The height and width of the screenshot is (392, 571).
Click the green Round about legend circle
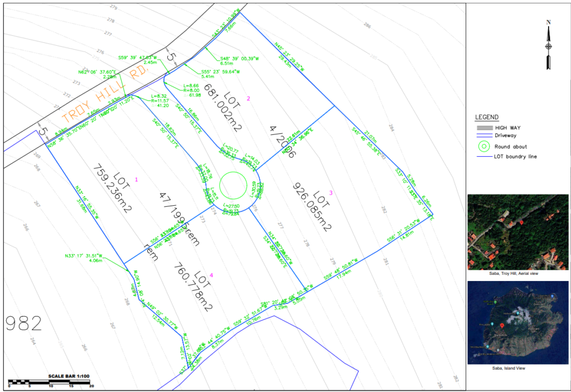pyautogui.click(x=485, y=146)
